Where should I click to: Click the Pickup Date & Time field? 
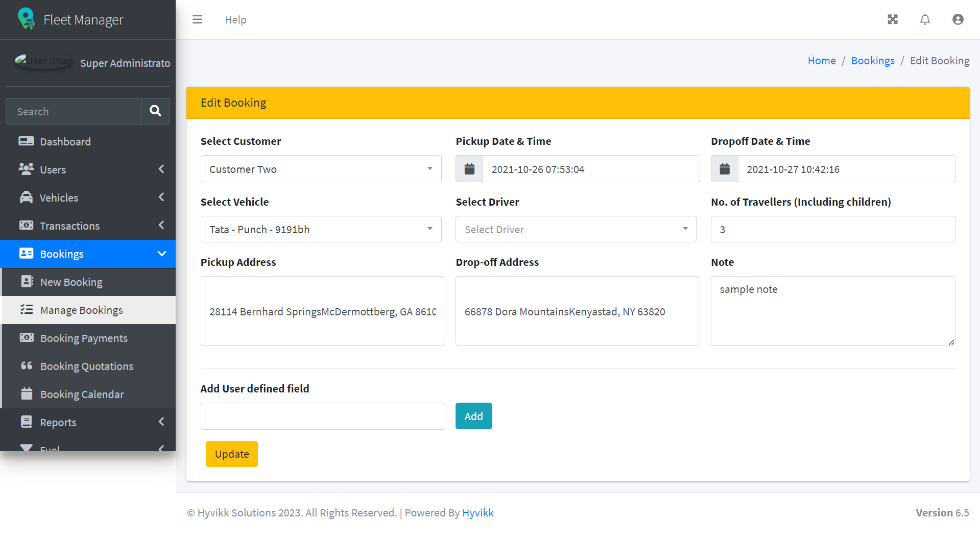[591, 169]
